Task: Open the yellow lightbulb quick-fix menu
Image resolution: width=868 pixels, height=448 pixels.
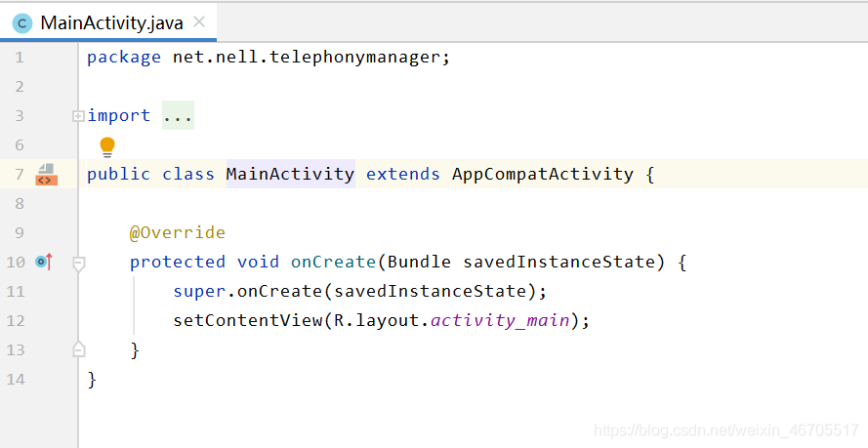Action: (106, 147)
